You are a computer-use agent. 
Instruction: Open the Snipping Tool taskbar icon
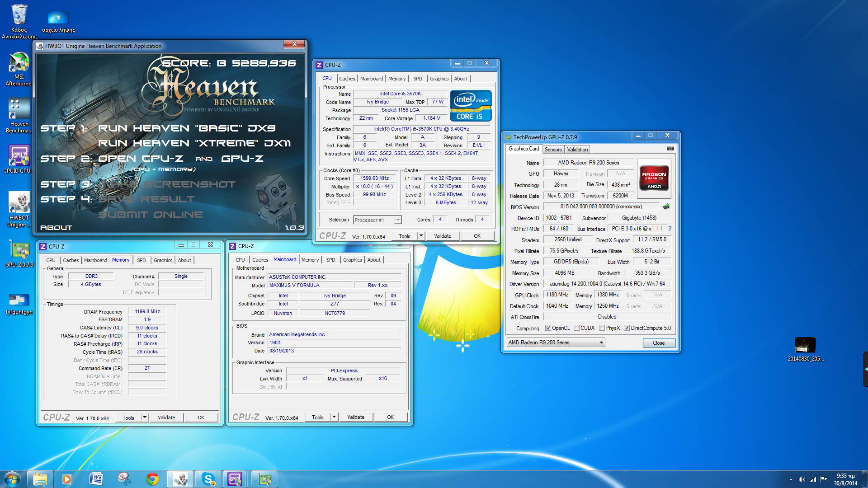[124, 479]
